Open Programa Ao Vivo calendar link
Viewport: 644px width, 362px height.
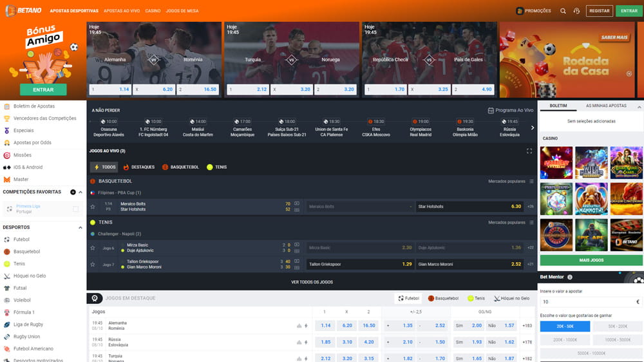point(511,110)
